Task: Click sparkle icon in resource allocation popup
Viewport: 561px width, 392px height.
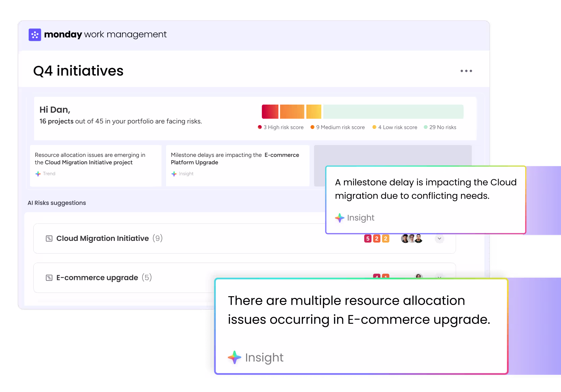Action: [x=235, y=357]
